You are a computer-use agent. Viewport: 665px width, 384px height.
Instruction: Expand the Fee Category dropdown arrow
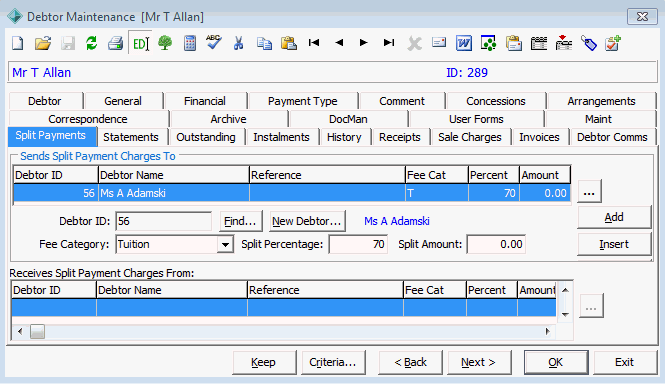click(x=225, y=245)
